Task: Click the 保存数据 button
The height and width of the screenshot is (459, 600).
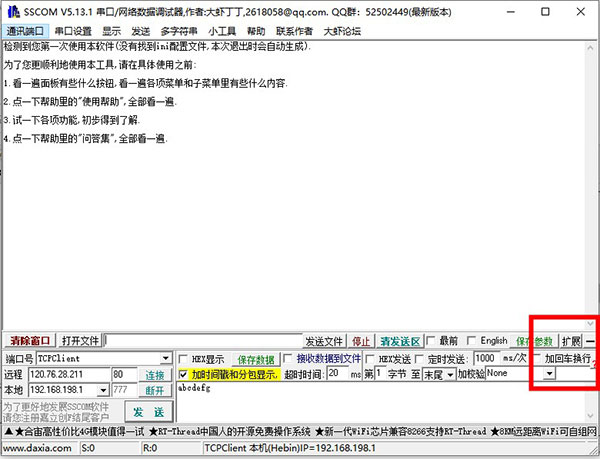Action: click(x=255, y=358)
